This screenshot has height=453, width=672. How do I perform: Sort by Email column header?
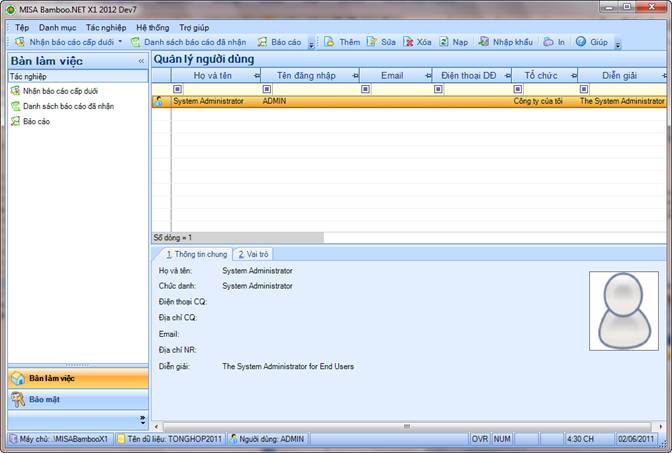point(392,75)
